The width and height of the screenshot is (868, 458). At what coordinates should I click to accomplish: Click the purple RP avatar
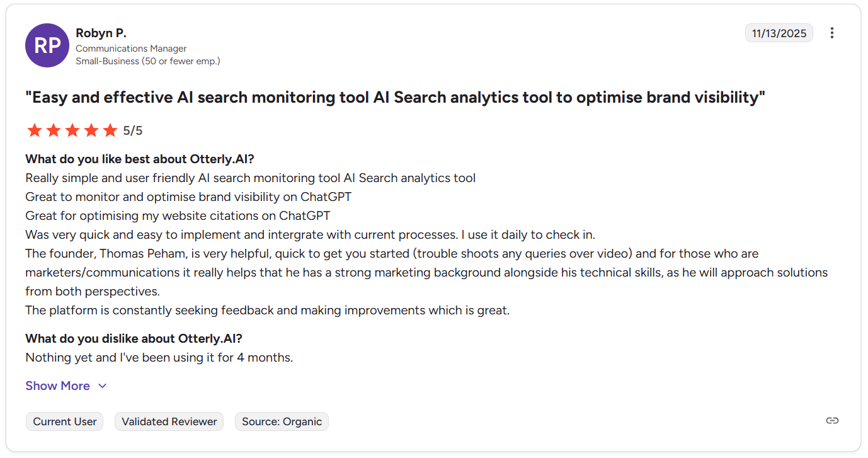(x=47, y=45)
